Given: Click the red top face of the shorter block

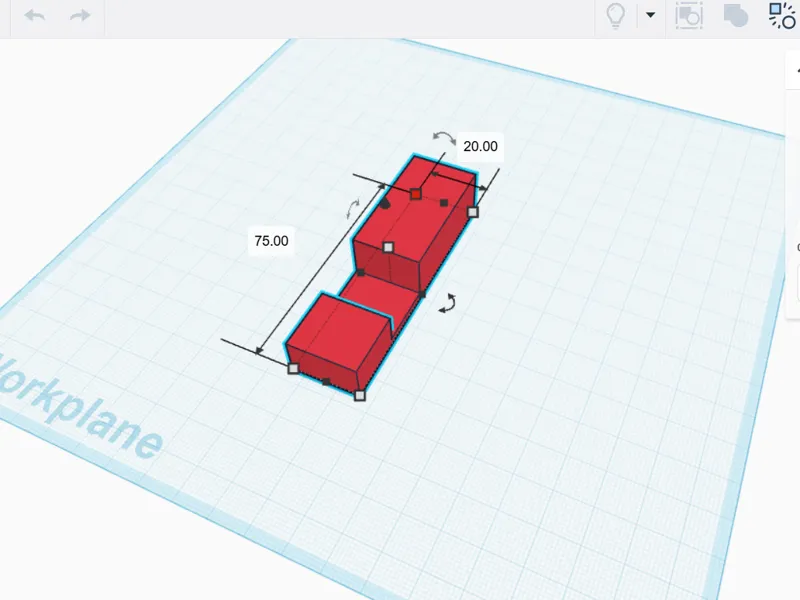Looking at the screenshot, I should [339, 333].
